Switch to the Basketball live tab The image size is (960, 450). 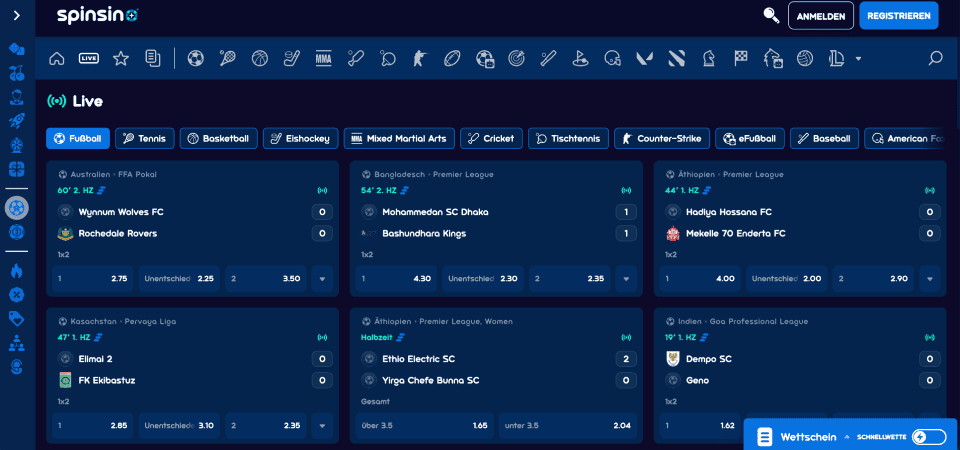pos(219,138)
